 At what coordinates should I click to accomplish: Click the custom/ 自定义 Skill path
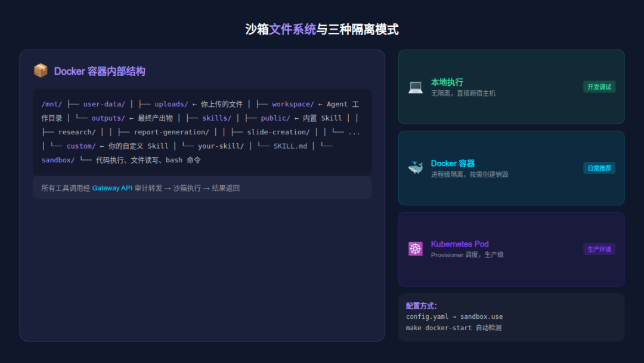tap(81, 146)
